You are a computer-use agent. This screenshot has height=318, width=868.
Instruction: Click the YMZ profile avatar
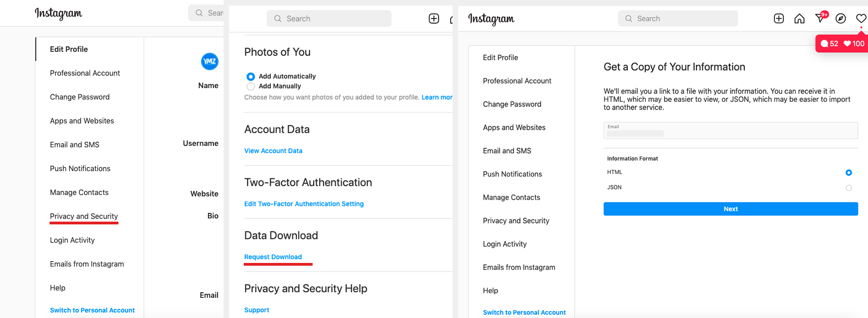point(210,61)
